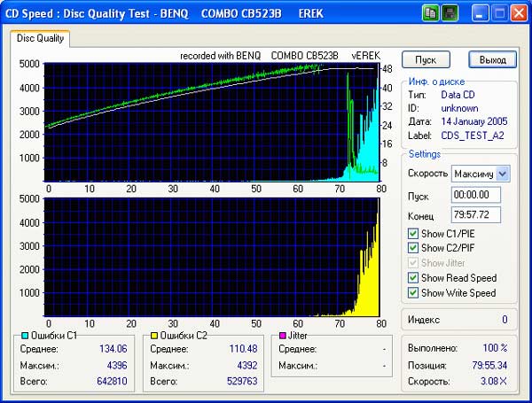Click the Пуск start time field 00:00.00
532x403 pixels.
click(x=475, y=195)
